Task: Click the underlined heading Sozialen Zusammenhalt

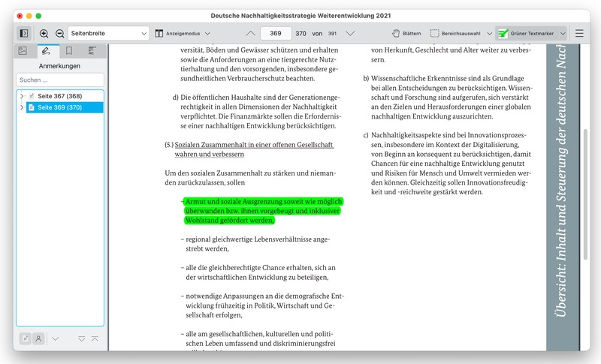Action: pos(254,149)
